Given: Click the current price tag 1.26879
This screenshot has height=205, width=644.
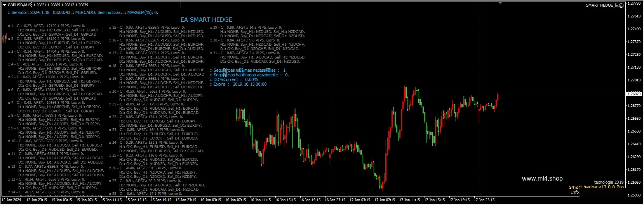Looking at the screenshot, I should point(634,94).
